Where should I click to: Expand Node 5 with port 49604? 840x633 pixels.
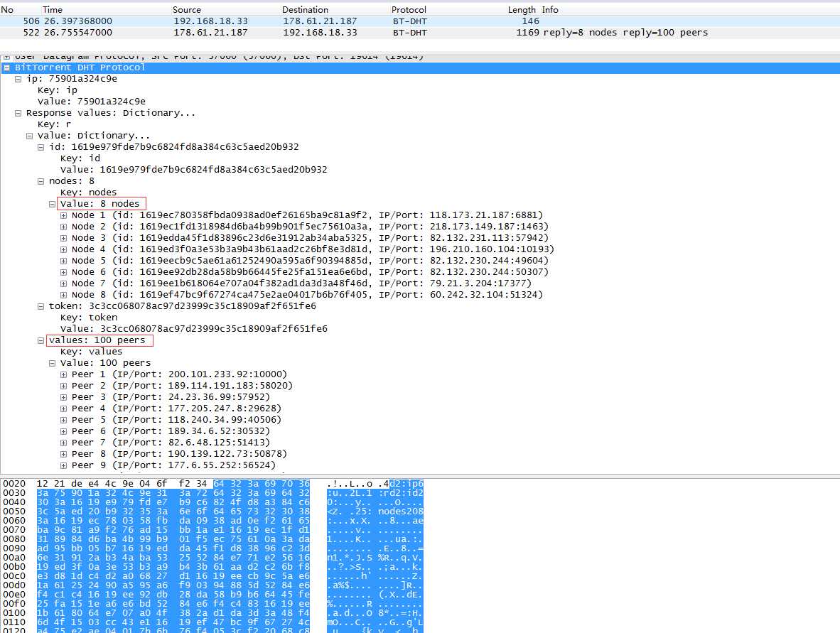pyautogui.click(x=63, y=261)
